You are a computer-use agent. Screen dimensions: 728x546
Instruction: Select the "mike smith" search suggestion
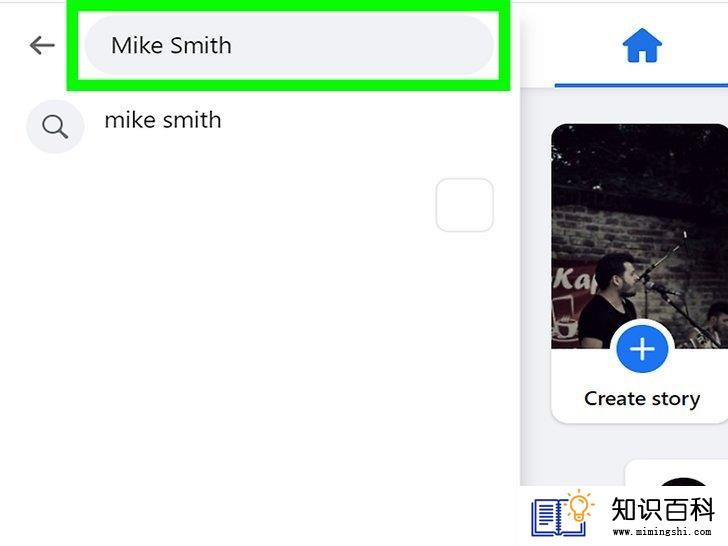pyautogui.click(x=162, y=120)
